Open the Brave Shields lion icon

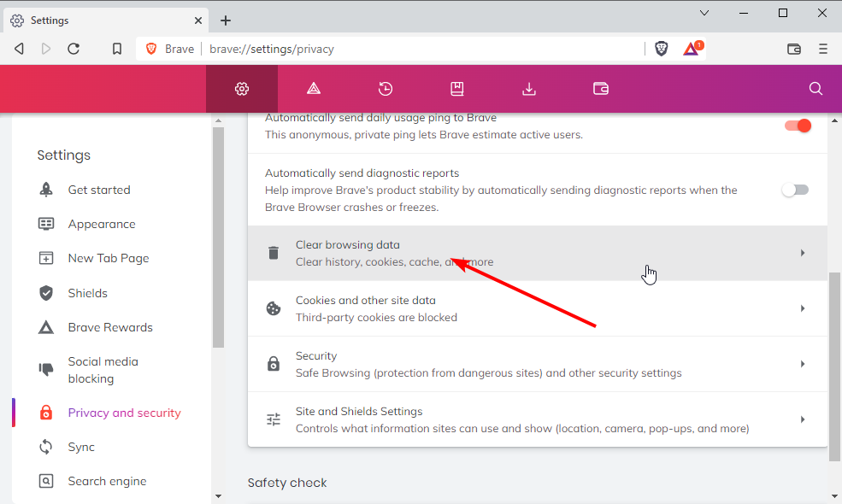(x=662, y=49)
